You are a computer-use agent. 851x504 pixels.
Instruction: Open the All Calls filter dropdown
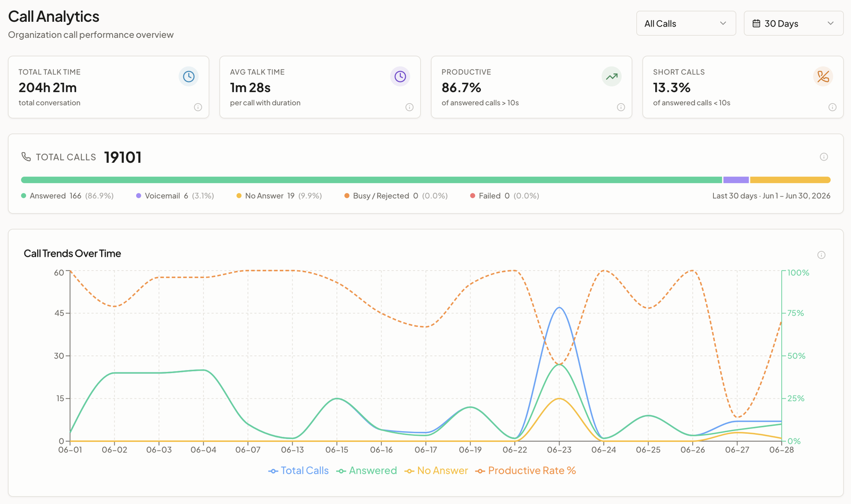point(686,23)
